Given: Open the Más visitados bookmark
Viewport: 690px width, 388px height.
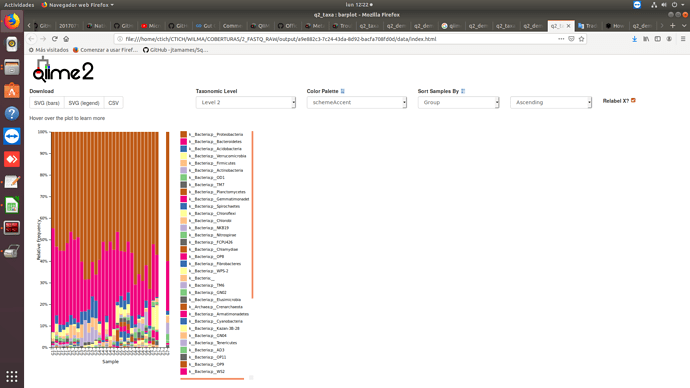Looking at the screenshot, I should [x=49, y=50].
